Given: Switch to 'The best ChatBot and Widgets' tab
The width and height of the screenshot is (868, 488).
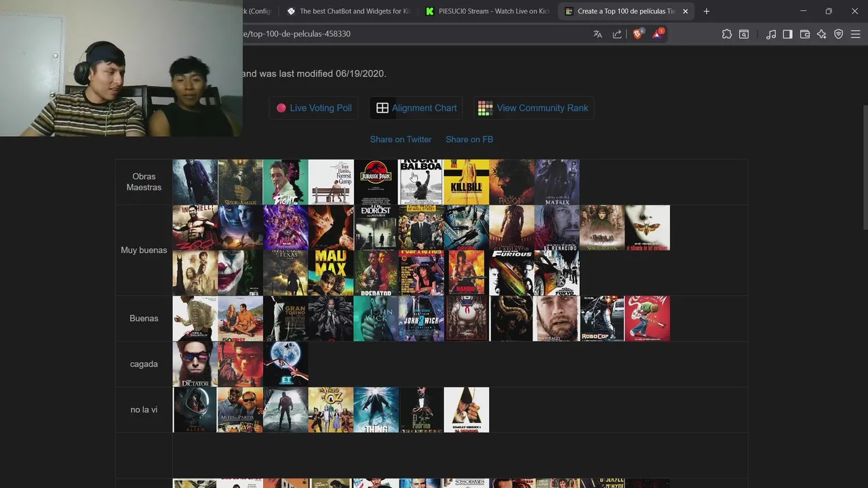Looking at the screenshot, I should (x=349, y=11).
